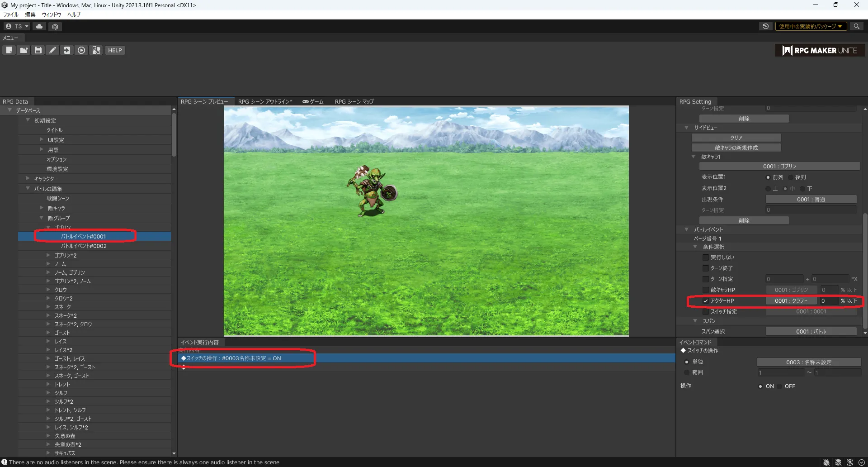This screenshot has width=868, height=467.
Task: Click the RPG Data panel vertical scrollbar
Action: point(174,134)
